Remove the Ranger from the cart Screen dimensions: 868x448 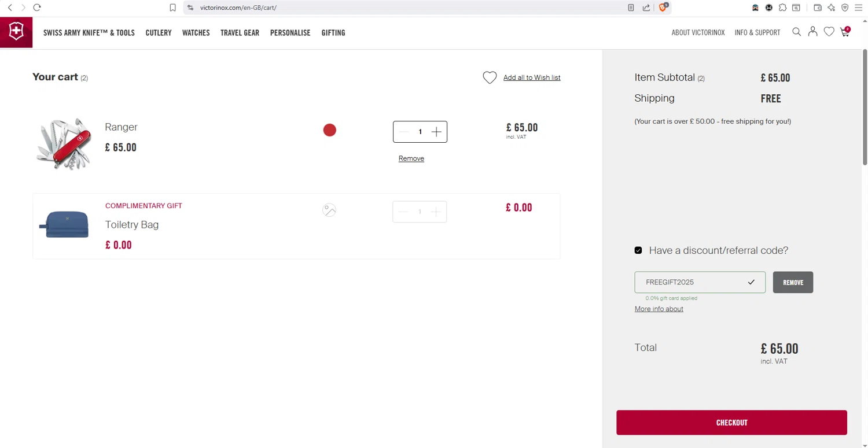click(x=411, y=158)
